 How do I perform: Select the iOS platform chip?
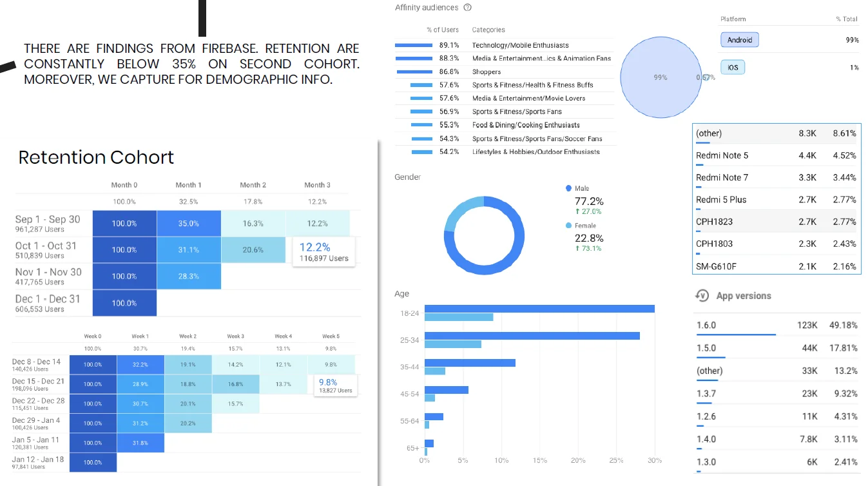(x=733, y=67)
